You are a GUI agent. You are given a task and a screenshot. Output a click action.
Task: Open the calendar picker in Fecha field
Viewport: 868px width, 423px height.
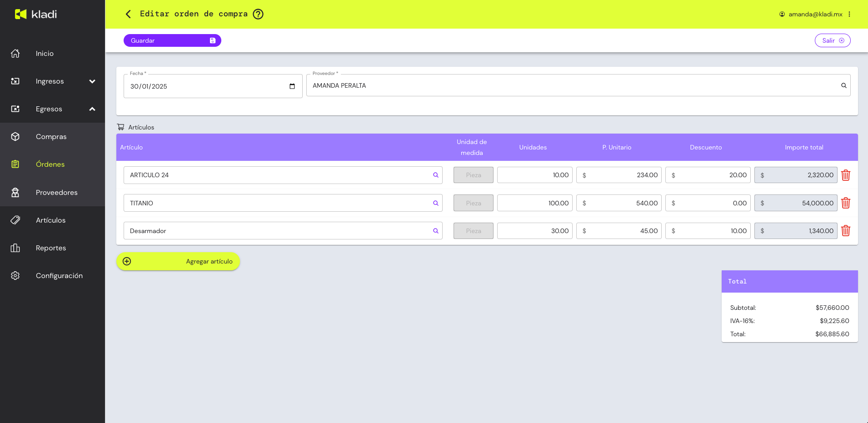(292, 86)
